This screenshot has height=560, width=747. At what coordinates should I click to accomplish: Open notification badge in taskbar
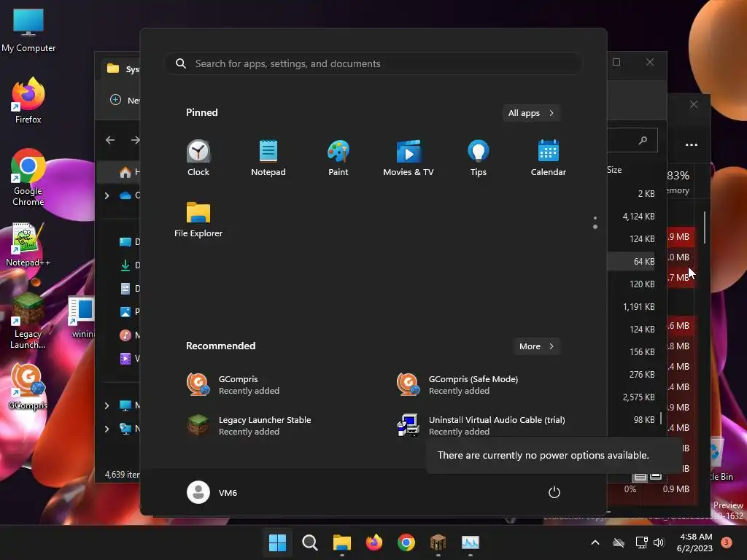[x=727, y=542]
